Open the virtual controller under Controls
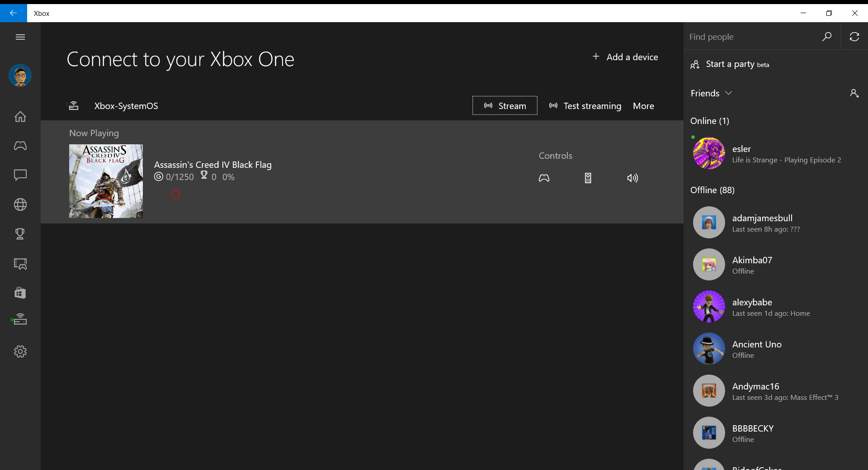This screenshot has height=470, width=868. pos(544,178)
